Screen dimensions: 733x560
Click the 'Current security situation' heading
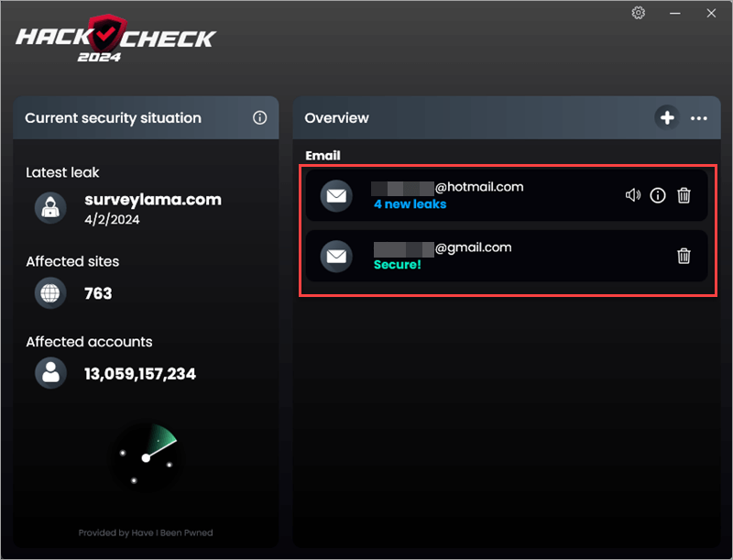coord(113,118)
